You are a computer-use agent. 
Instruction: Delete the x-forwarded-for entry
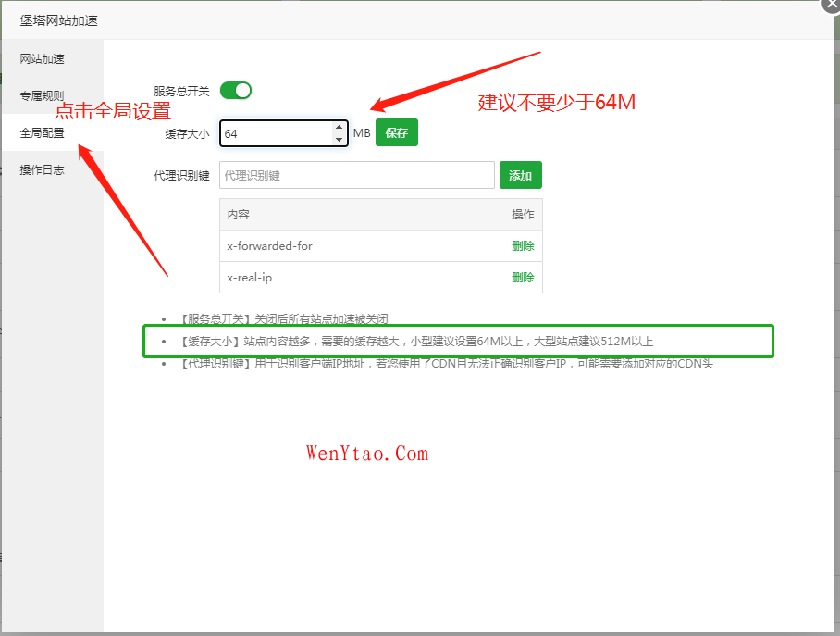click(x=523, y=246)
